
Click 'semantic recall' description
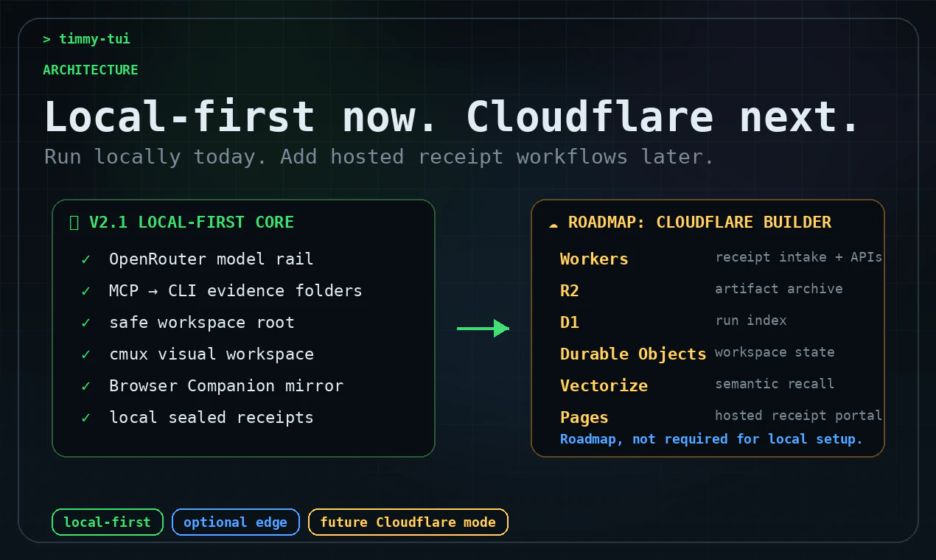775,384
